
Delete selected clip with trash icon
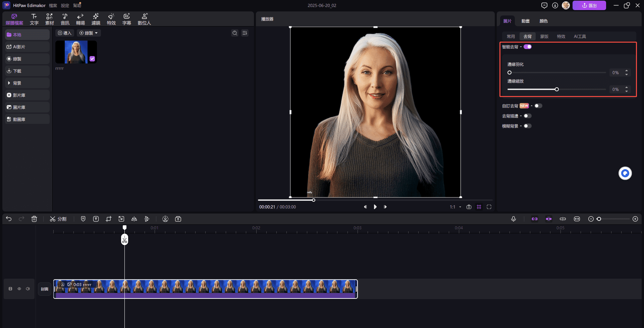(x=34, y=219)
